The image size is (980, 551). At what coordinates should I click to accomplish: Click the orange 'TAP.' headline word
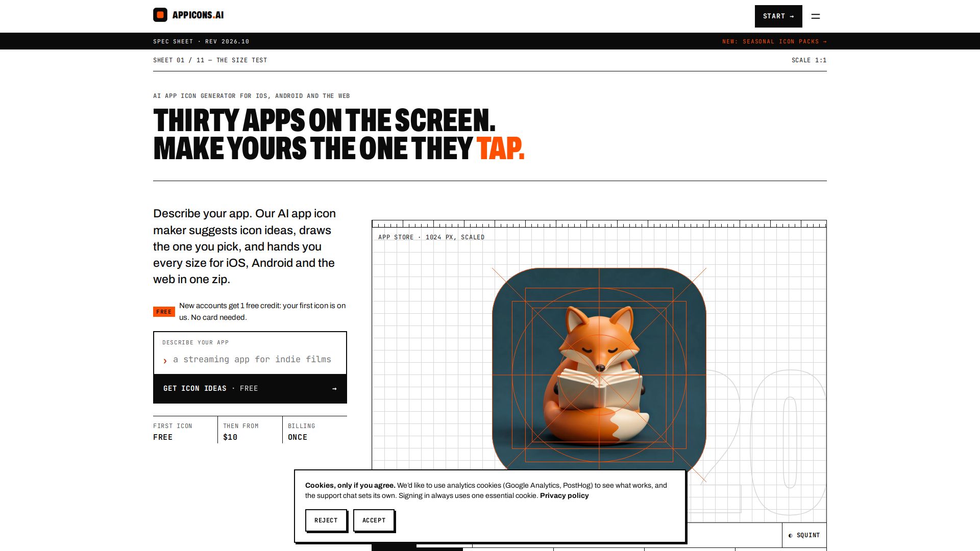click(x=500, y=148)
